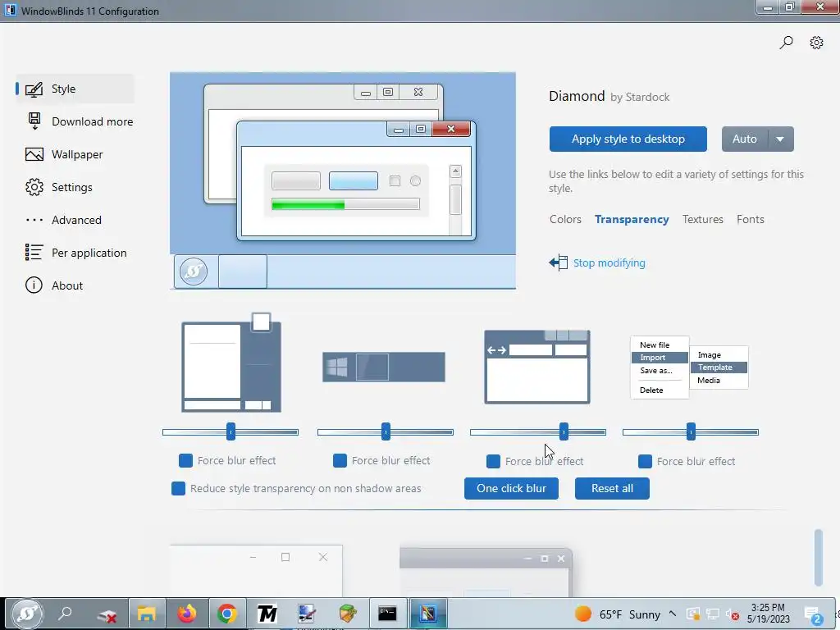Select the gray style thumbnail below

486,572
